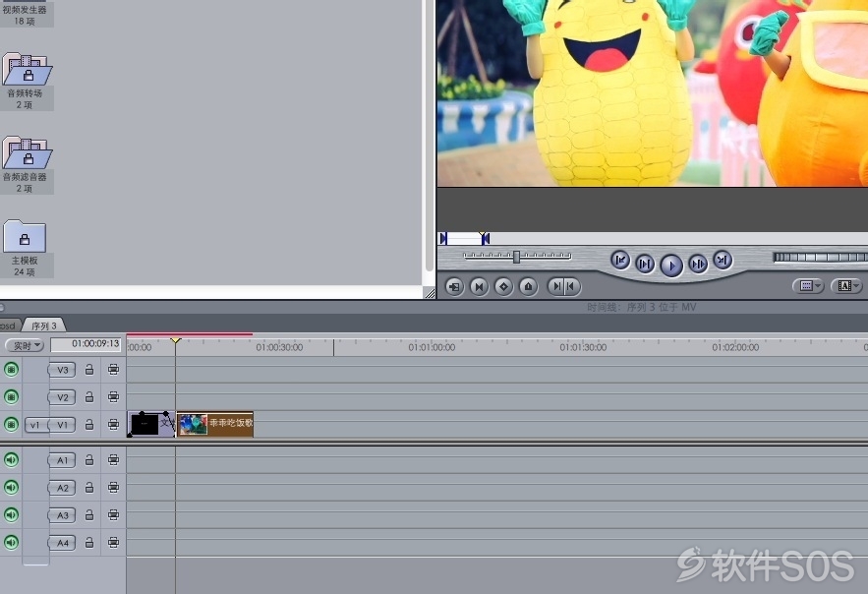Toggle Auto Select on track A2
The image size is (868, 594).
click(x=113, y=487)
